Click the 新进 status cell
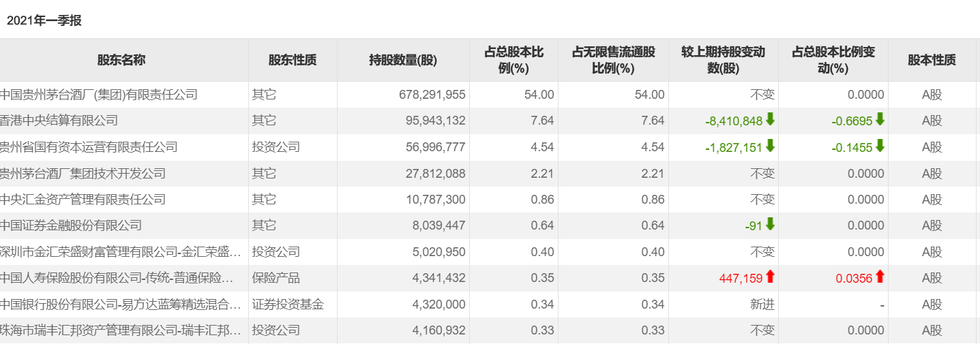 [762, 304]
